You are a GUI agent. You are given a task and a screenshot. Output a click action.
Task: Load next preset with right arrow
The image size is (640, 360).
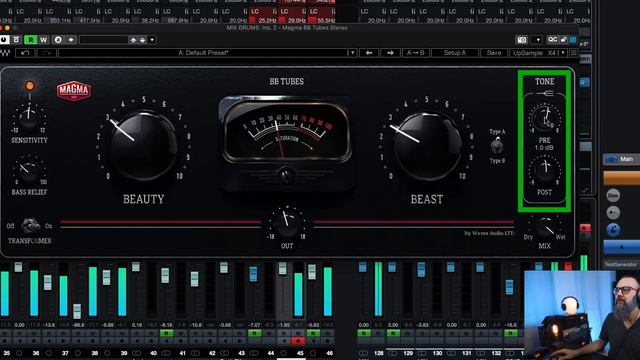click(390, 53)
